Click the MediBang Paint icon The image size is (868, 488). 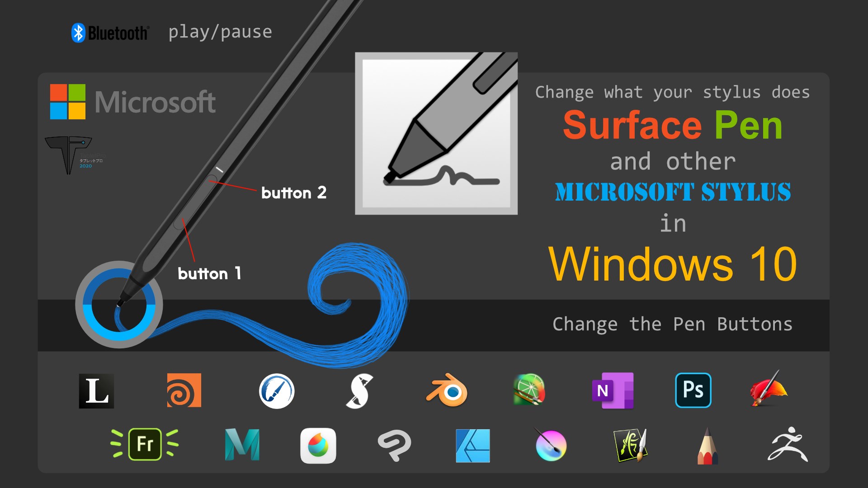pyautogui.click(x=318, y=446)
